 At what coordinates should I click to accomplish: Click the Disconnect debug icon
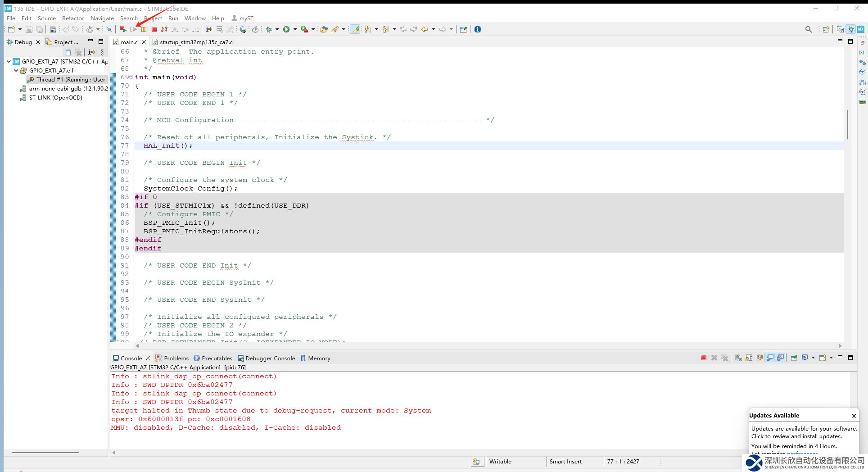164,29
